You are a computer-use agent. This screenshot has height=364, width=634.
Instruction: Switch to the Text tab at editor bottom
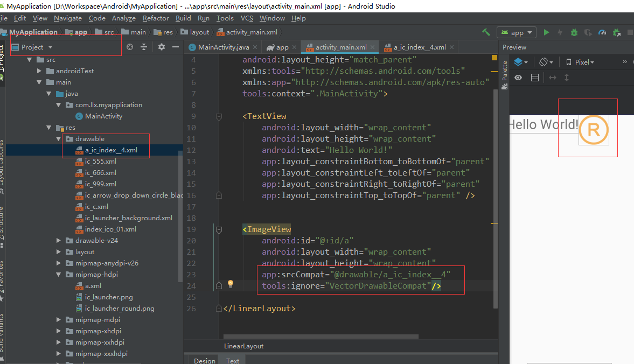pyautogui.click(x=233, y=360)
